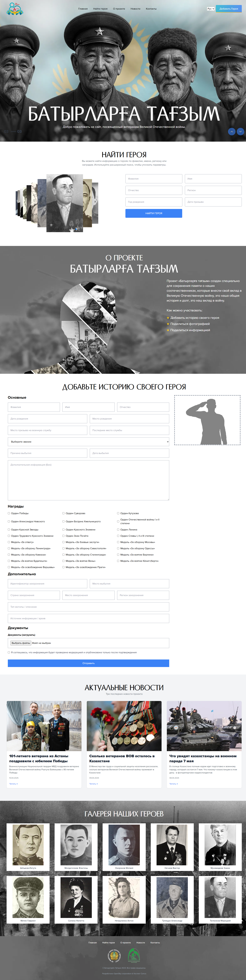This screenshot has height=980, width=246.
Task: Open 'О проекте' in the top navigation
Action: 119,9
